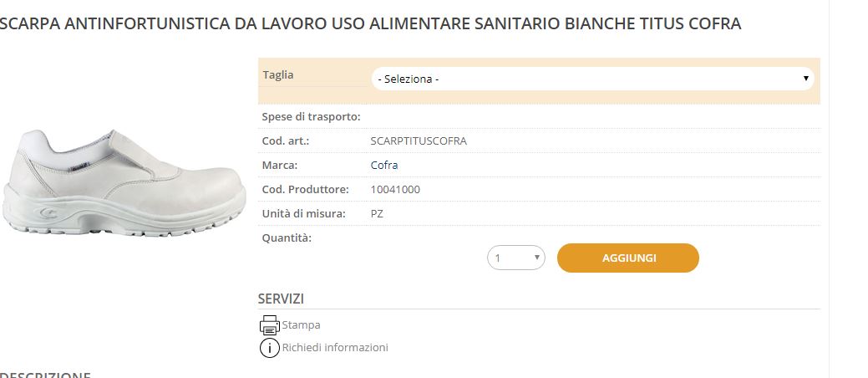868x378 pixels.
Task: Click the white shoe product image
Action: [x=124, y=182]
